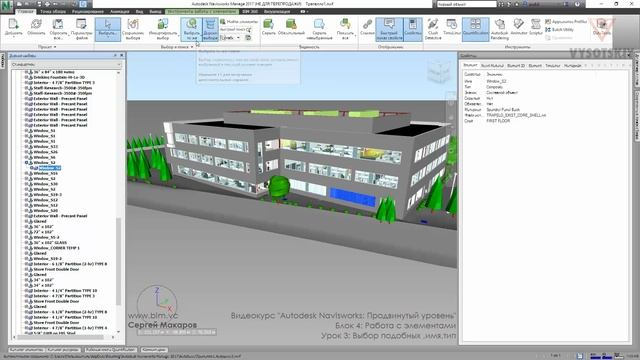Close the selection tree panel

pyautogui.click(x=121, y=56)
